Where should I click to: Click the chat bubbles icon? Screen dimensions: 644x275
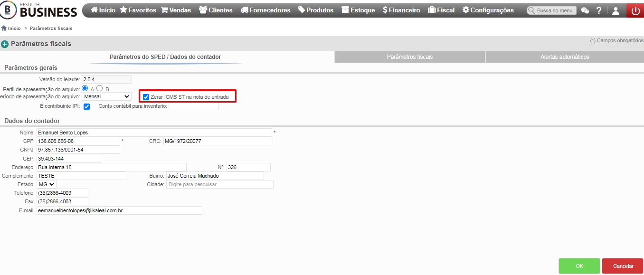point(585,10)
